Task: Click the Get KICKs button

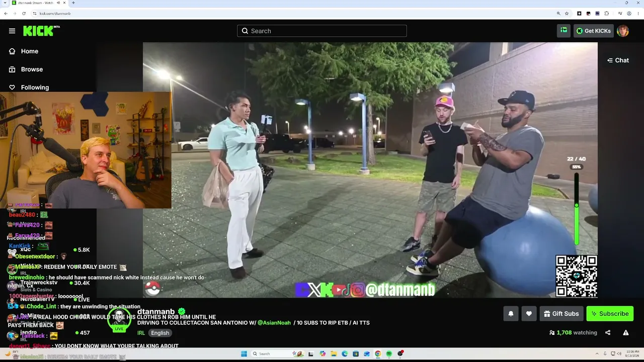Action: pyautogui.click(x=594, y=31)
